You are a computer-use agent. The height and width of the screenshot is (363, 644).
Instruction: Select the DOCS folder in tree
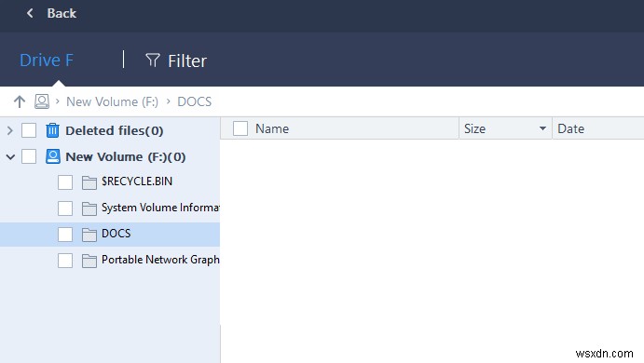116,234
